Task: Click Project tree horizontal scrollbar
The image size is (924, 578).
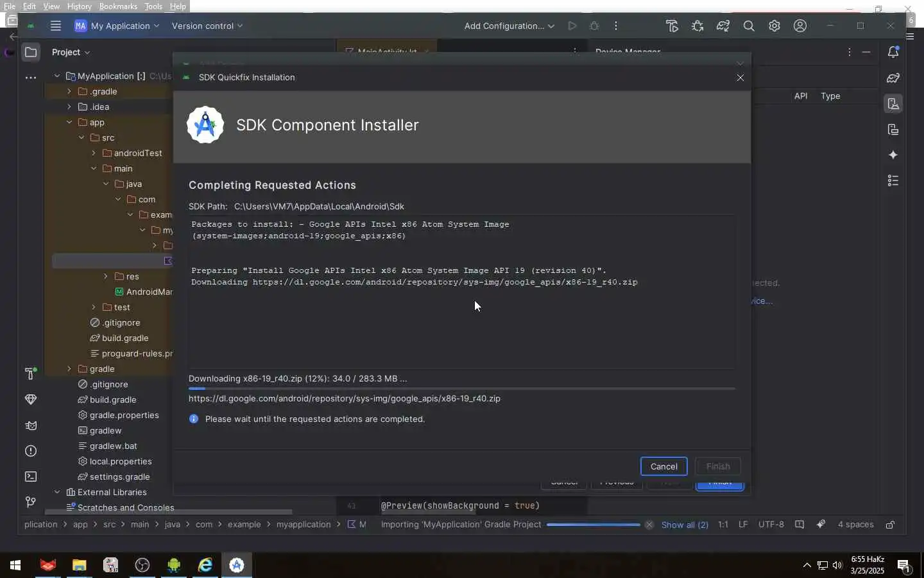Action: pyautogui.click(x=168, y=512)
